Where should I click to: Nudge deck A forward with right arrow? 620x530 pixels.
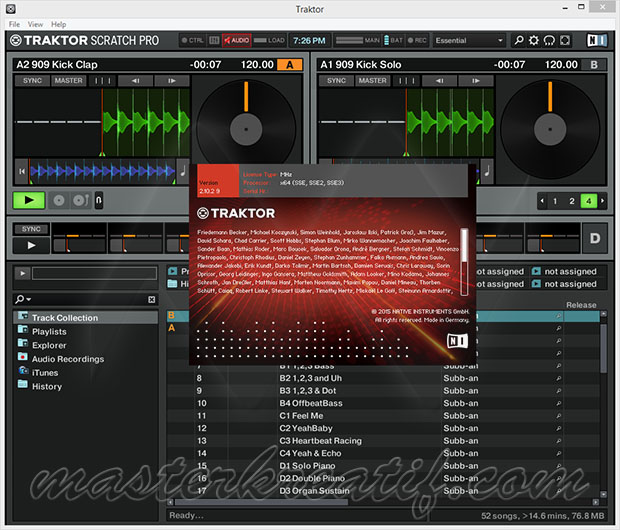click(172, 81)
